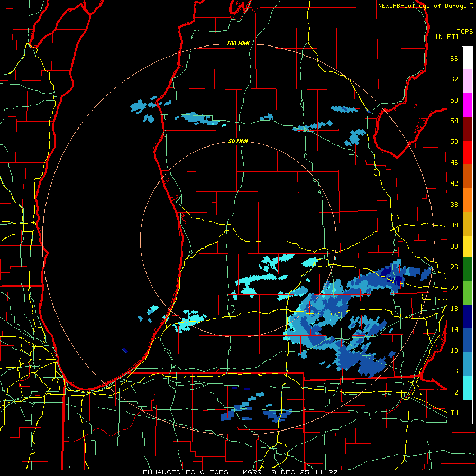The image size is (476, 476).
Task: Click the K FT units label
Action: pos(447,36)
